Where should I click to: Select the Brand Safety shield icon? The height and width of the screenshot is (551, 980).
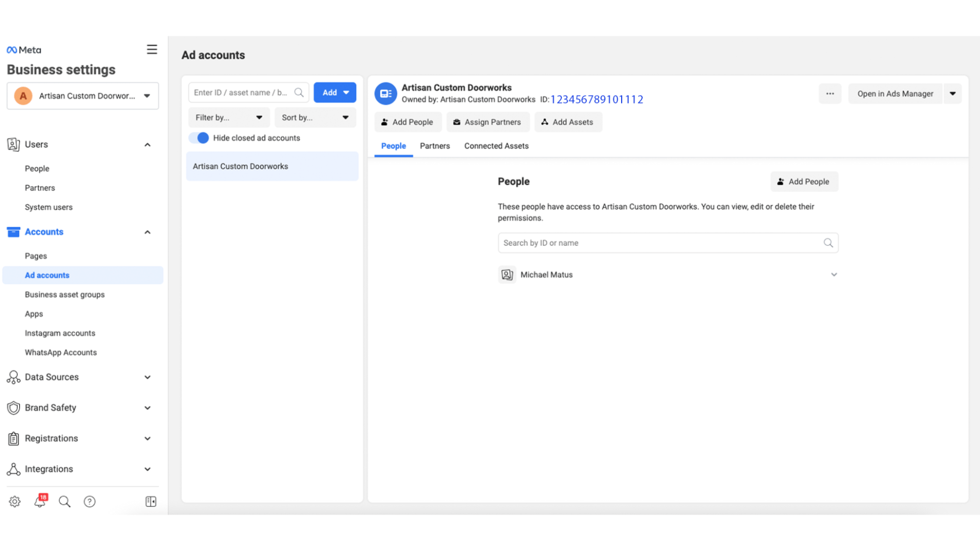(13, 407)
